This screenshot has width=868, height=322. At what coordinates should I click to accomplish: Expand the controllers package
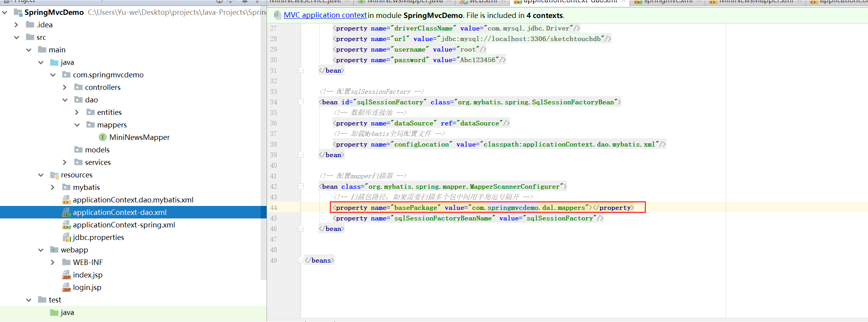pos(65,87)
